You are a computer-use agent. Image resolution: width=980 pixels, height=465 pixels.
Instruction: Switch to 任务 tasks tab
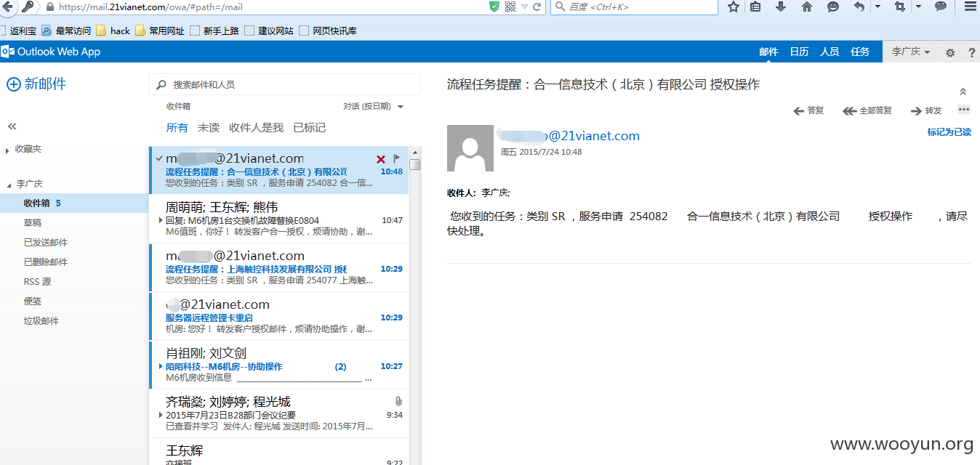point(860,52)
